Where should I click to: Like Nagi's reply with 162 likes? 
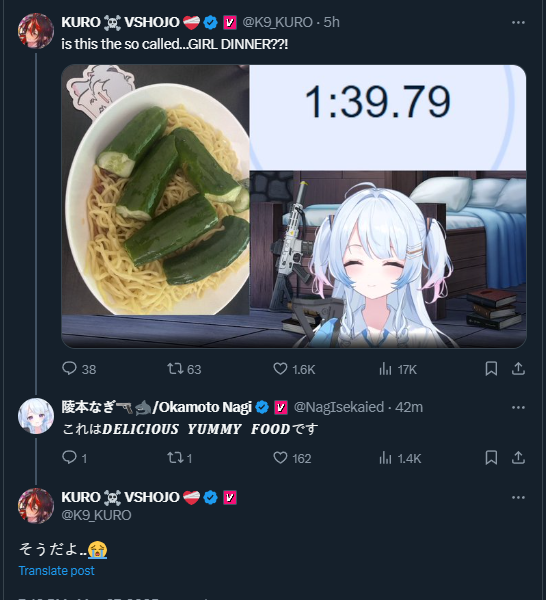pos(280,458)
